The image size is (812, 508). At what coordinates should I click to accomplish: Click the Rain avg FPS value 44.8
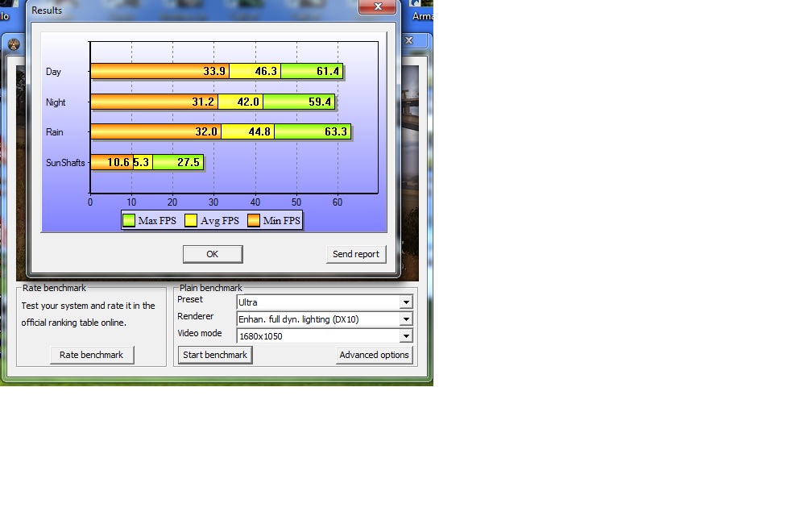259,131
